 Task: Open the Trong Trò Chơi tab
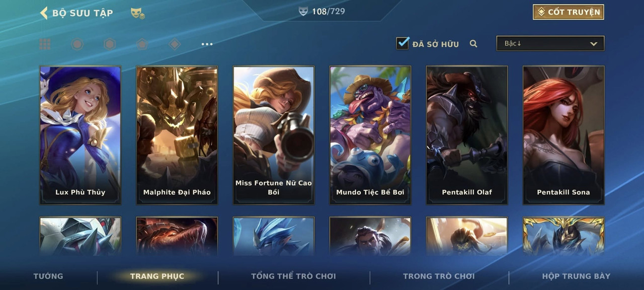tap(439, 276)
